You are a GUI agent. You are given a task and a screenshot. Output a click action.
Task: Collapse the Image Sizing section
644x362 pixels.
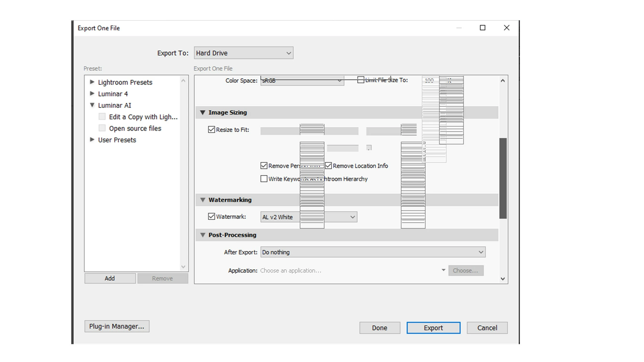tap(203, 113)
